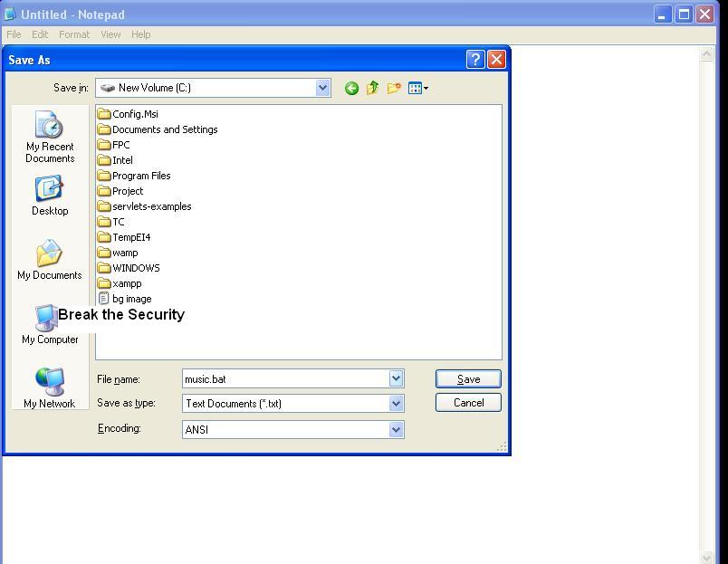This screenshot has width=728, height=564.
Task: Select the Intel folder
Action: pos(116,160)
